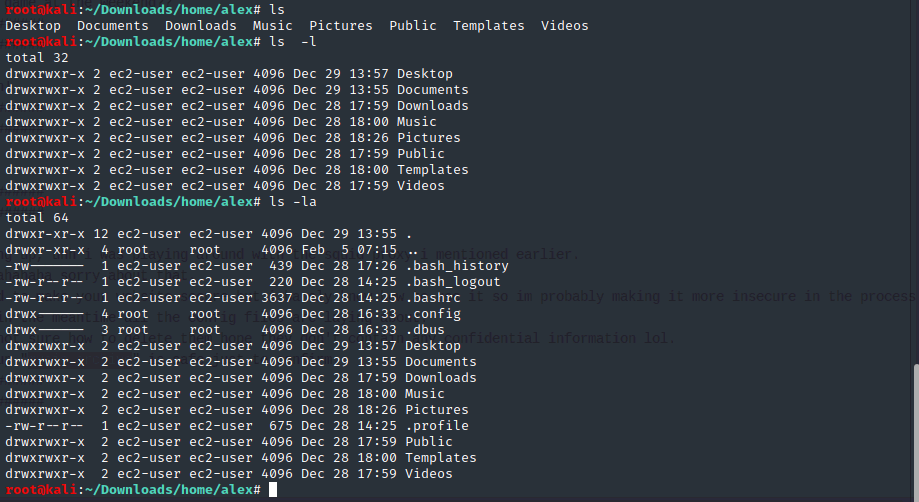Click the ".." parent directory entry
Screen dimensions: 919x502
[408, 250]
